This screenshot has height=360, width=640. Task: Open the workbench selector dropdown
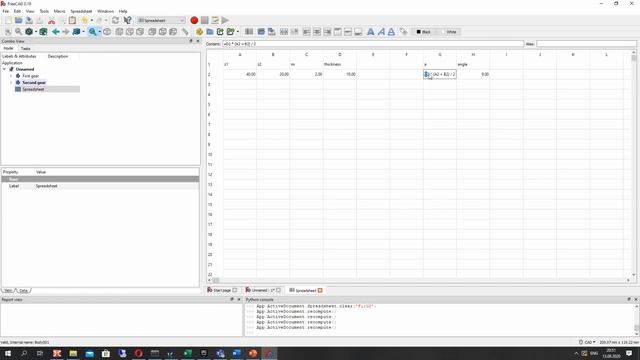(161, 20)
